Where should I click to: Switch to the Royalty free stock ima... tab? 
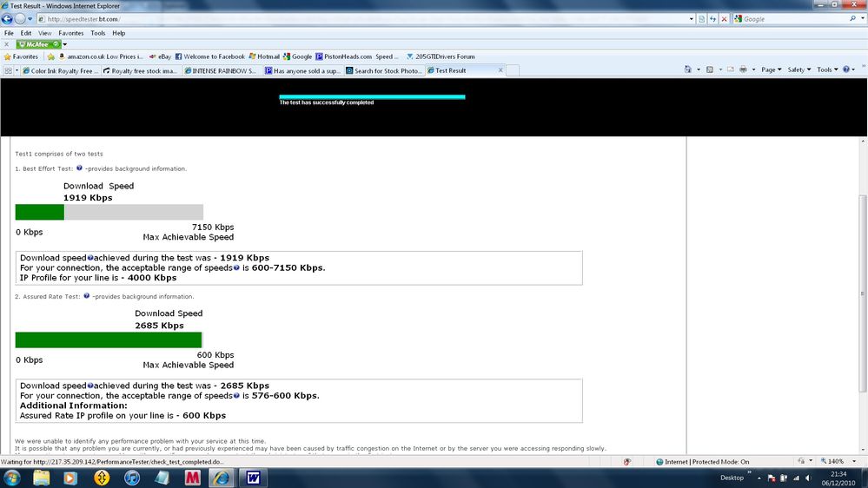[141, 71]
